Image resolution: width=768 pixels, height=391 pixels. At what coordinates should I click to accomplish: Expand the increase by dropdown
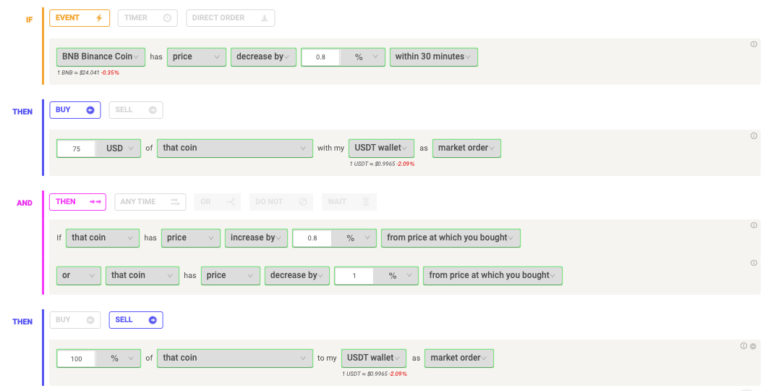coord(256,238)
